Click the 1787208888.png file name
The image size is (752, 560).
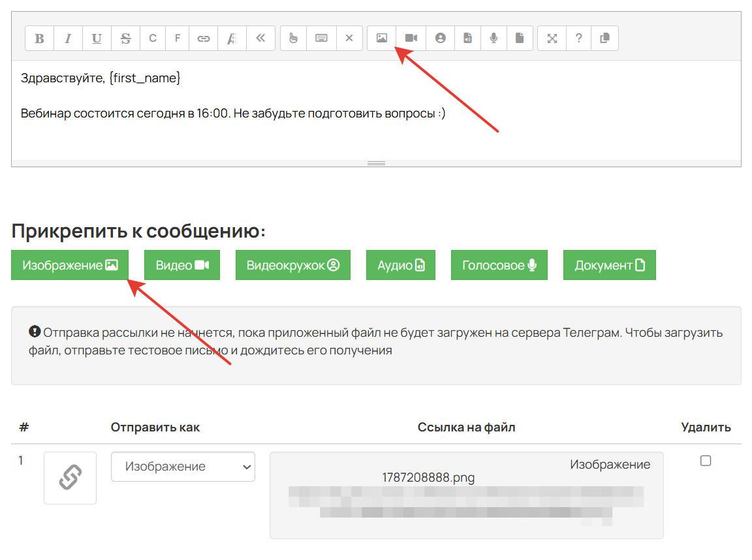pos(428,478)
